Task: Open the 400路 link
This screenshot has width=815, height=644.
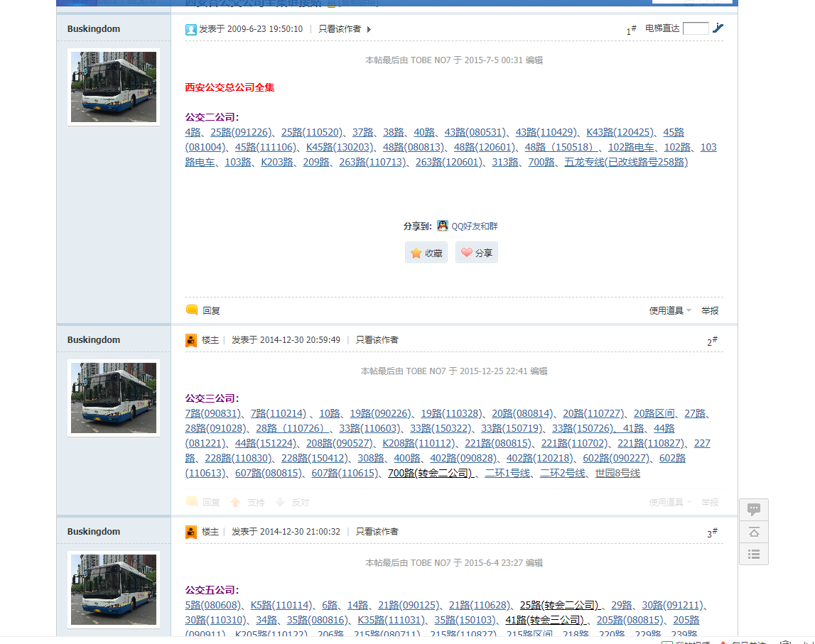Action: coord(407,459)
